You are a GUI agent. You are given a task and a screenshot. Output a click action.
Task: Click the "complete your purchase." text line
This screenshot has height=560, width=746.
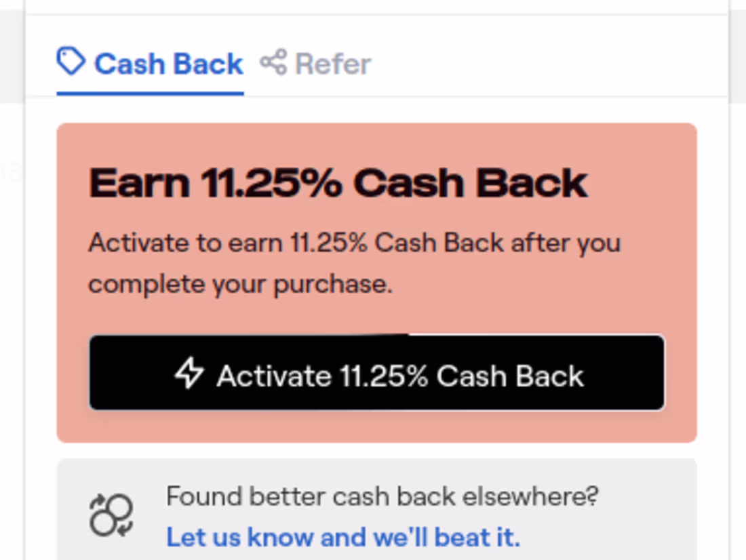tap(241, 284)
